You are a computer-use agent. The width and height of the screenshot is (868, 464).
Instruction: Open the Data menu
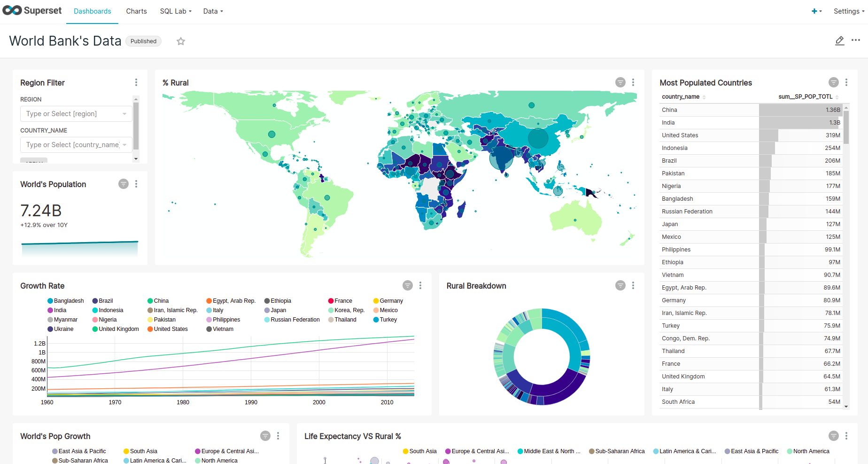(x=213, y=11)
